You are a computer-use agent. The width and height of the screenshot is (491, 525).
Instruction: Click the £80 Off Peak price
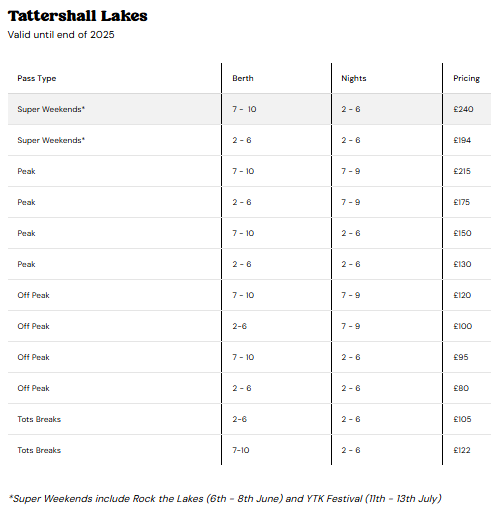[461, 388]
